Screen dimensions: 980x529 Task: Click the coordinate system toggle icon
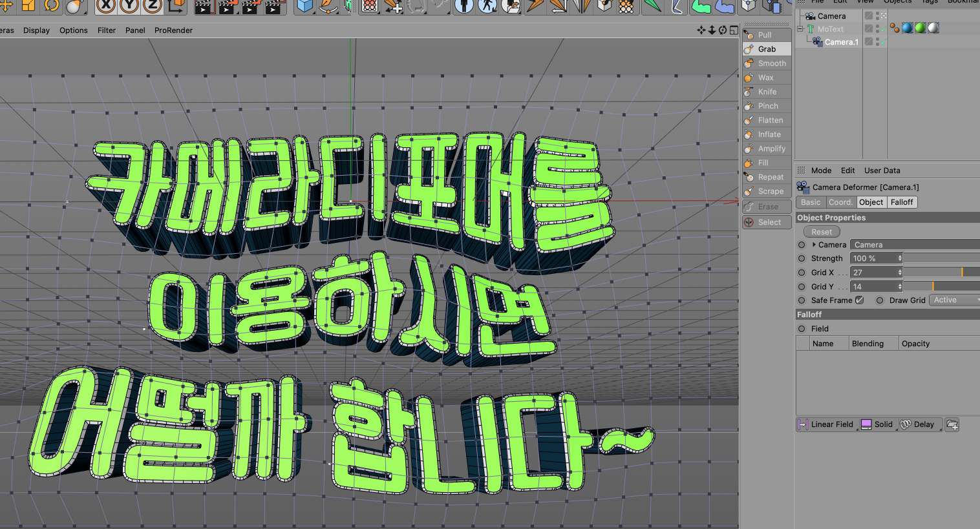pos(176,6)
